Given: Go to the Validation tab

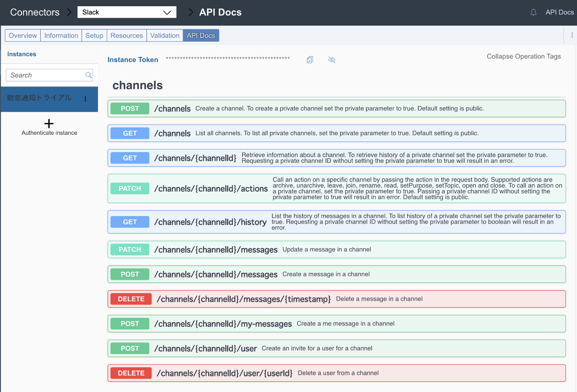Looking at the screenshot, I should pos(165,35).
